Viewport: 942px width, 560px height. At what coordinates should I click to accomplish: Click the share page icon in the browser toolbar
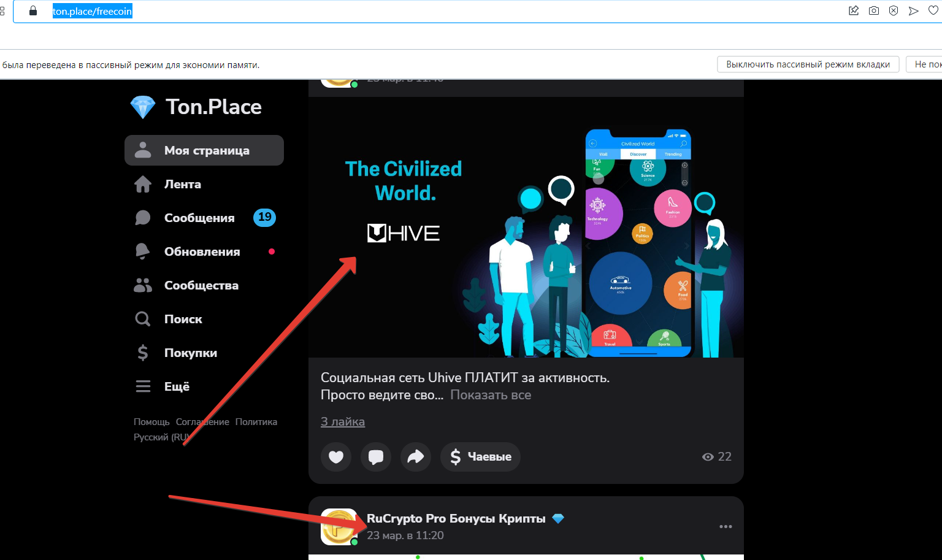tap(854, 10)
